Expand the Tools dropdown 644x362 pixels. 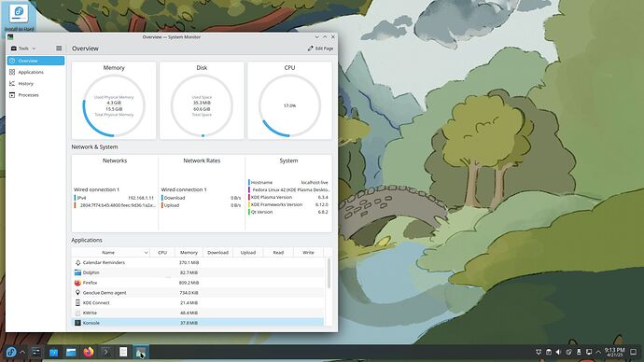[23, 49]
